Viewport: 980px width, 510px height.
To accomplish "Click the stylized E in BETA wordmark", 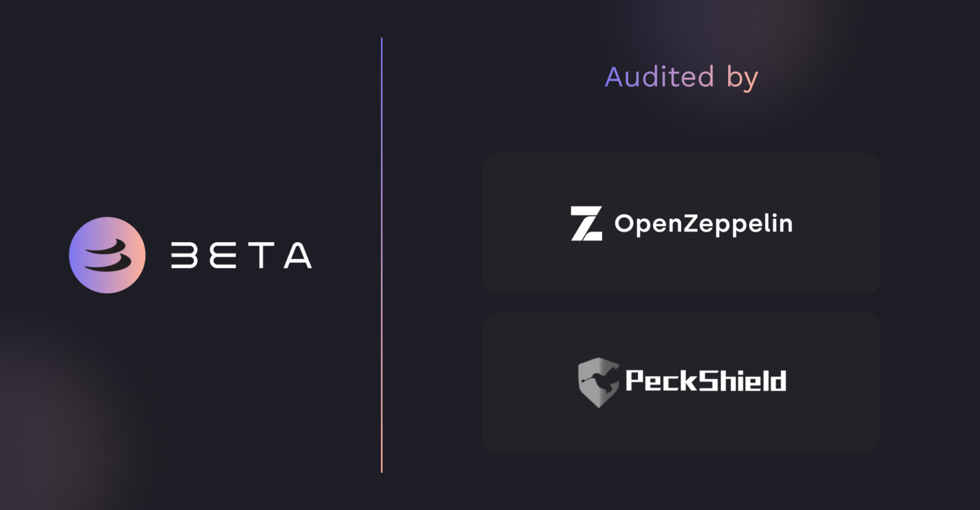I will (220, 255).
